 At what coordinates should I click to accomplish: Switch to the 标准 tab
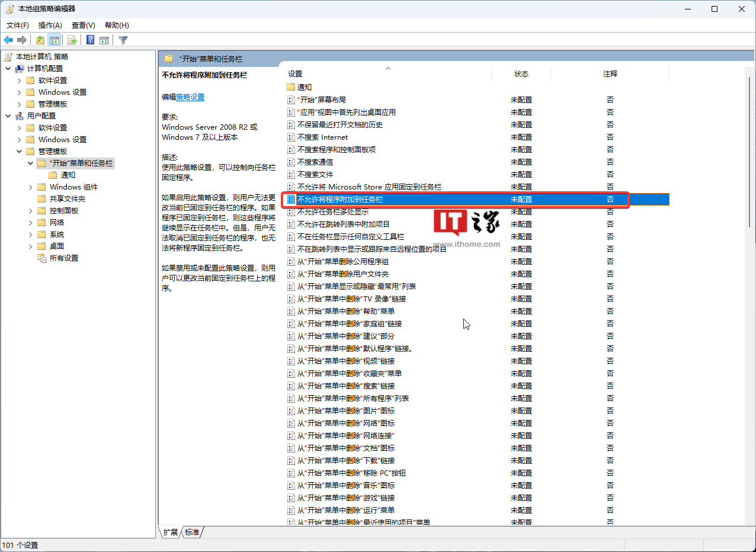click(192, 532)
